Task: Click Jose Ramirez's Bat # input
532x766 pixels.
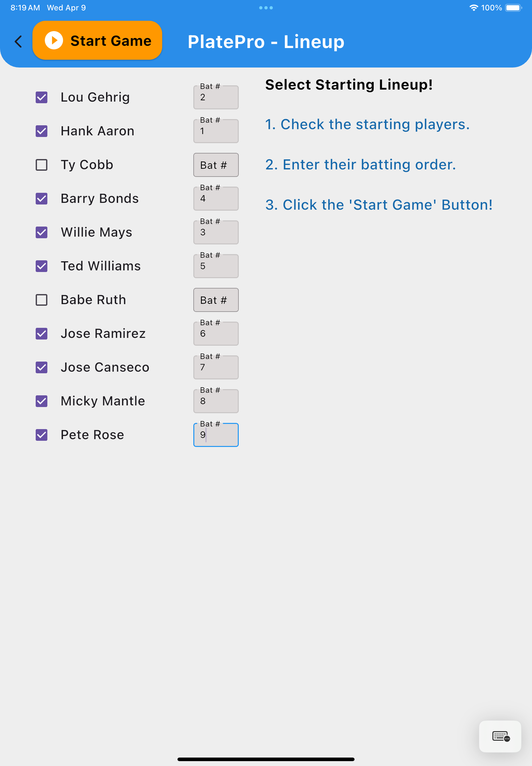Action: pos(216,333)
